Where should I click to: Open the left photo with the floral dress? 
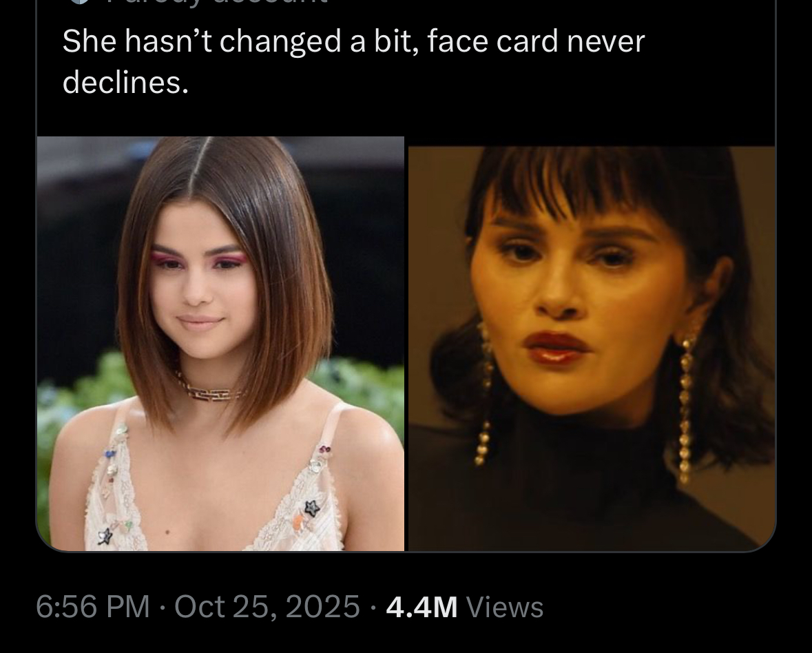pyautogui.click(x=220, y=343)
